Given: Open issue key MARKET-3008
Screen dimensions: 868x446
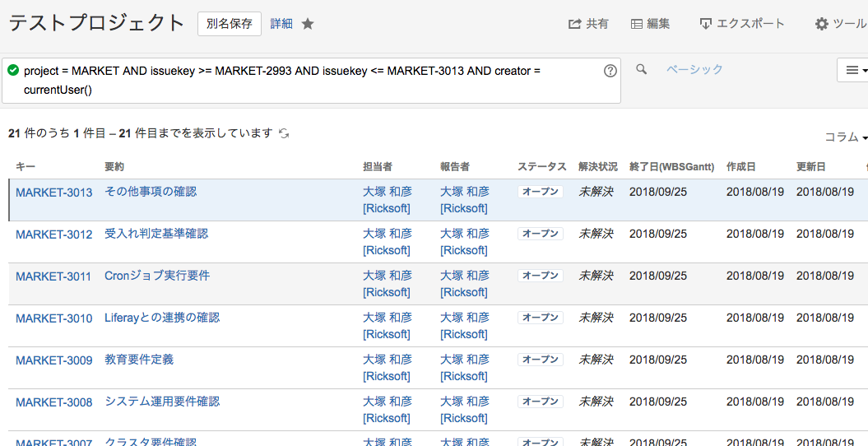Looking at the screenshot, I should (53, 403).
